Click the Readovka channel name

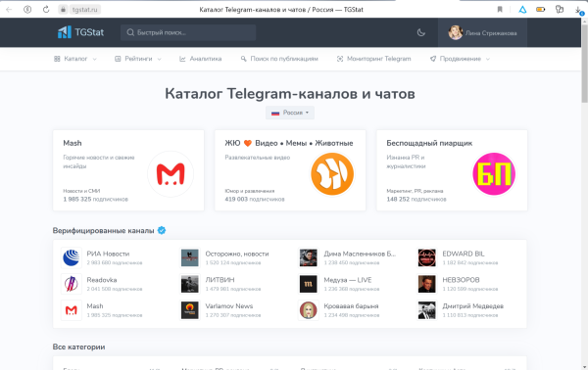[102, 280]
